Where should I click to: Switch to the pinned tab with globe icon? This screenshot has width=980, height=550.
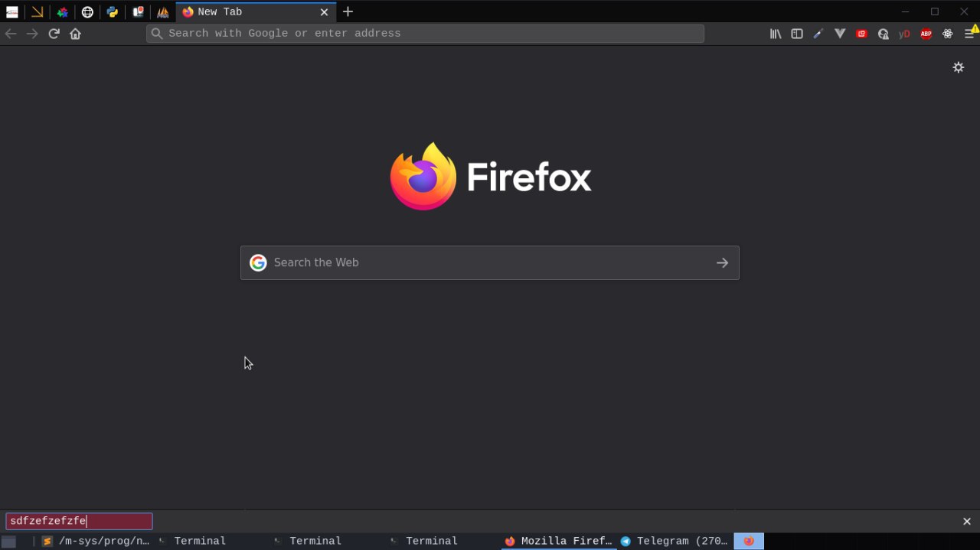pyautogui.click(x=87, y=11)
